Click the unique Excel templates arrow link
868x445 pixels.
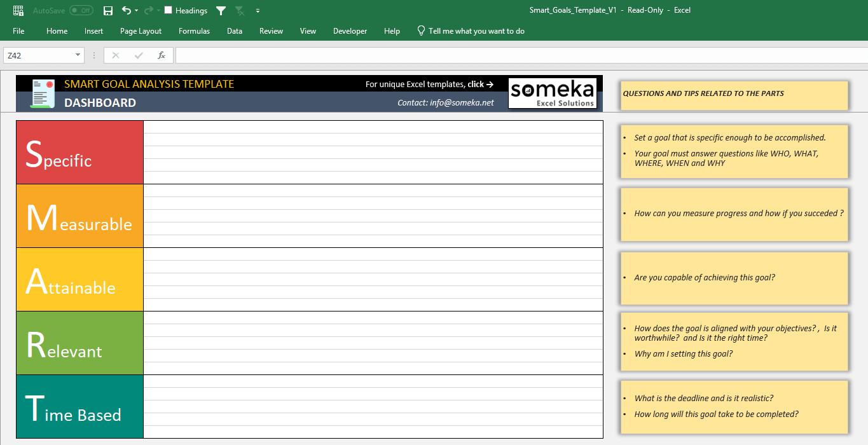coord(491,84)
